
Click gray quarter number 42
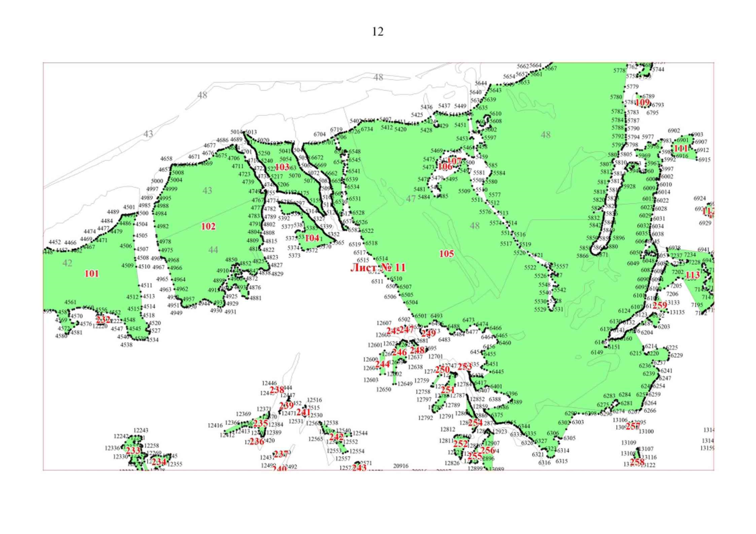tap(67, 263)
